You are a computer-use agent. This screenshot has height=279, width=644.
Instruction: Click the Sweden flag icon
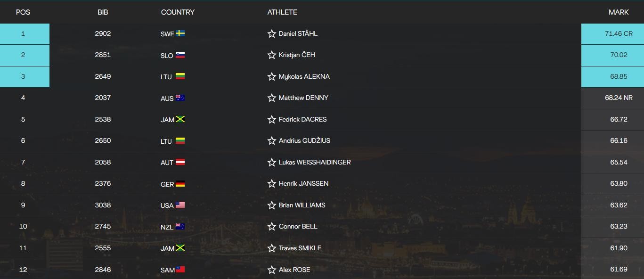[180, 33]
